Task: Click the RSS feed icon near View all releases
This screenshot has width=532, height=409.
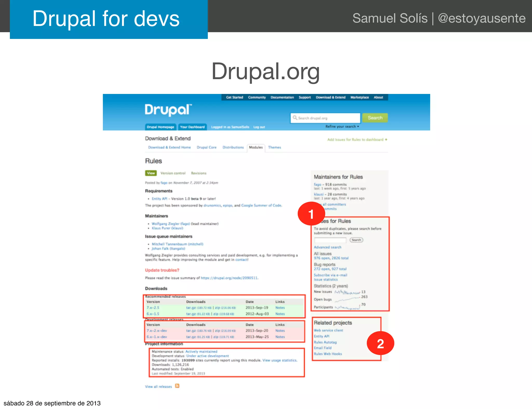Action: click(177, 386)
